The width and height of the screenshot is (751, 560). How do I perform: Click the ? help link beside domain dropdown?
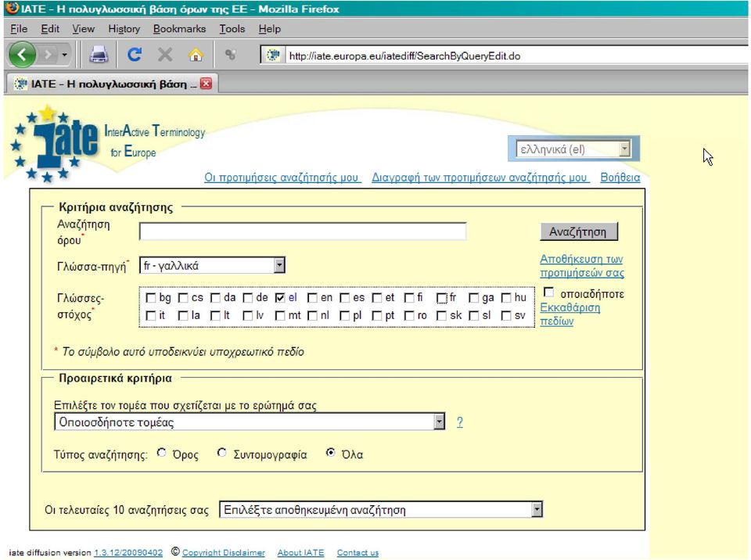[460, 422]
